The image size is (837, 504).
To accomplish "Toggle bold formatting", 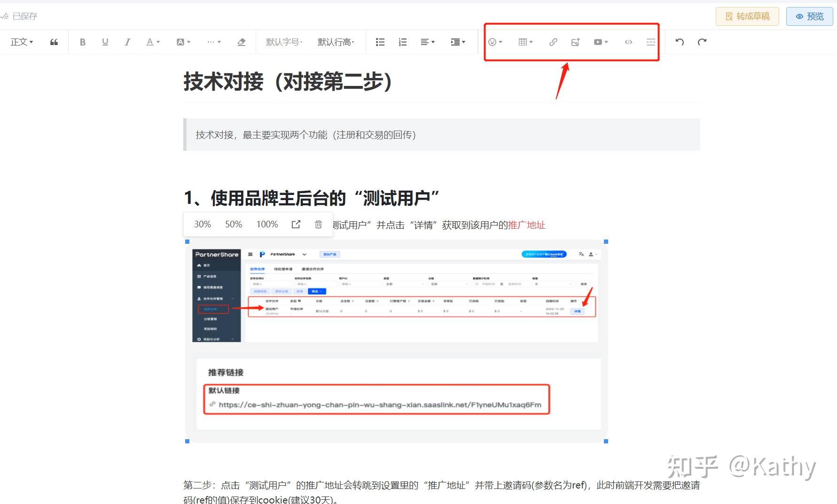I will tap(83, 42).
